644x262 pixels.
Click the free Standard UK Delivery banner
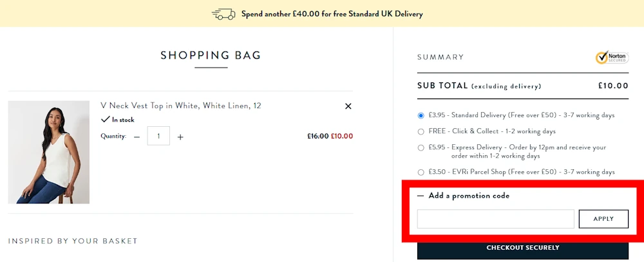point(332,14)
